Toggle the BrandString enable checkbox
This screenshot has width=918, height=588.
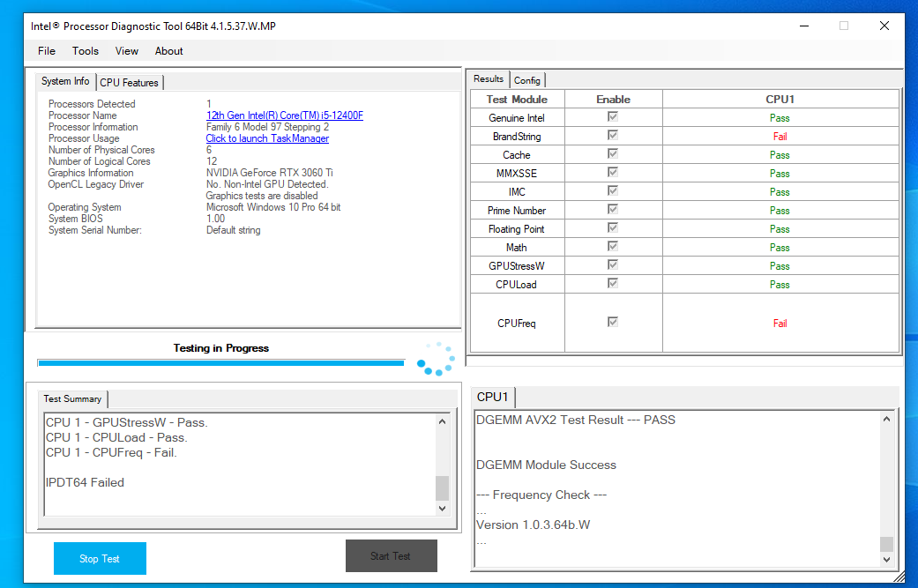[613, 135]
